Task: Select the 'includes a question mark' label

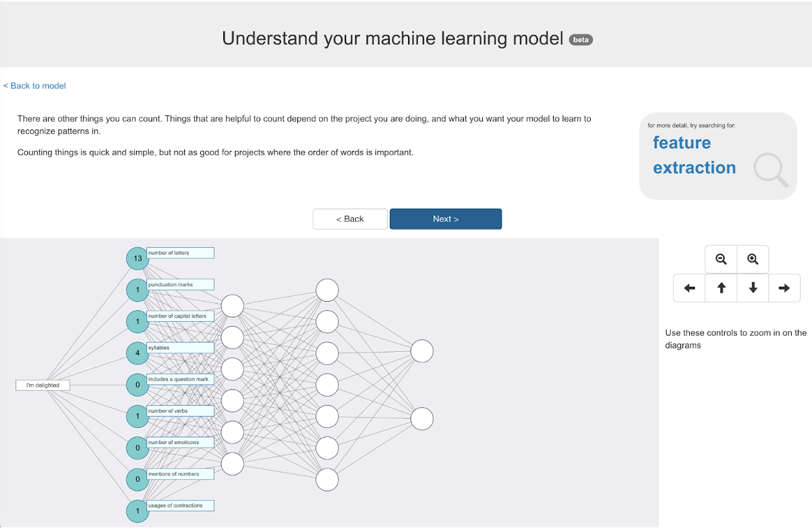Action: (x=180, y=380)
